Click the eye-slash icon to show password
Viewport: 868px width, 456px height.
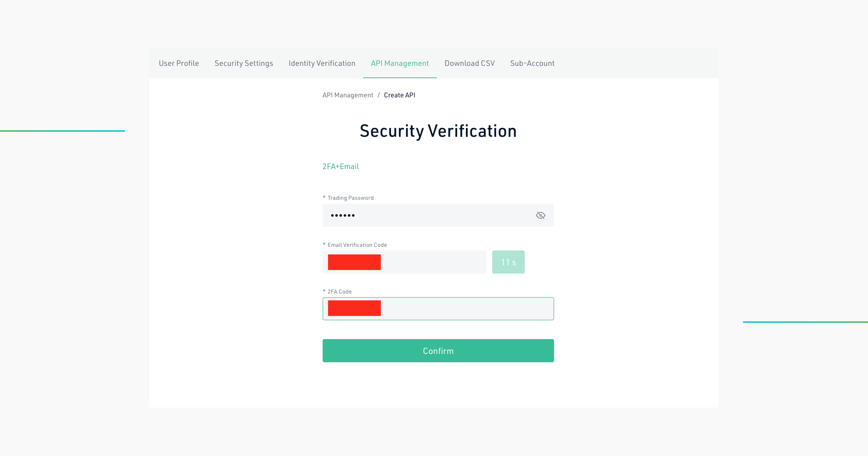click(x=540, y=215)
